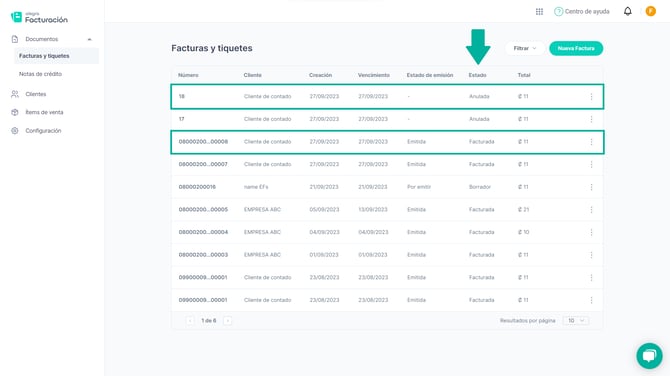Open more options for invoice ending 00004

(591, 232)
